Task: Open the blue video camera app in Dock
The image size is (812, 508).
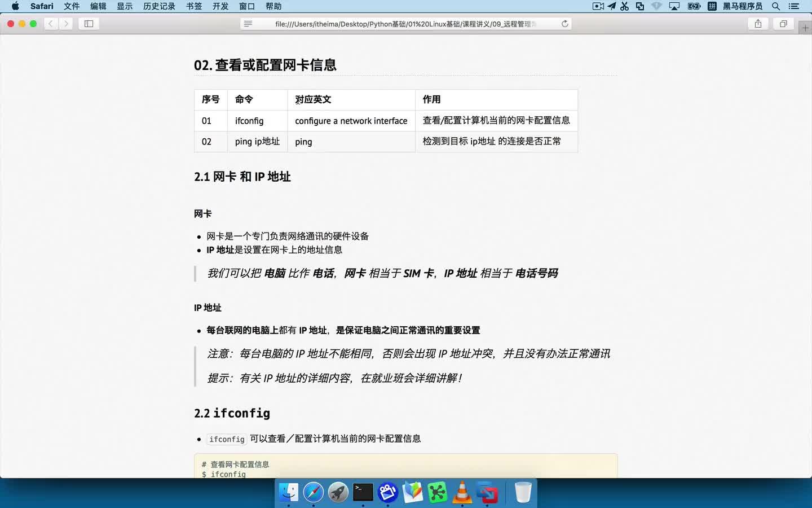Action: coord(388,492)
